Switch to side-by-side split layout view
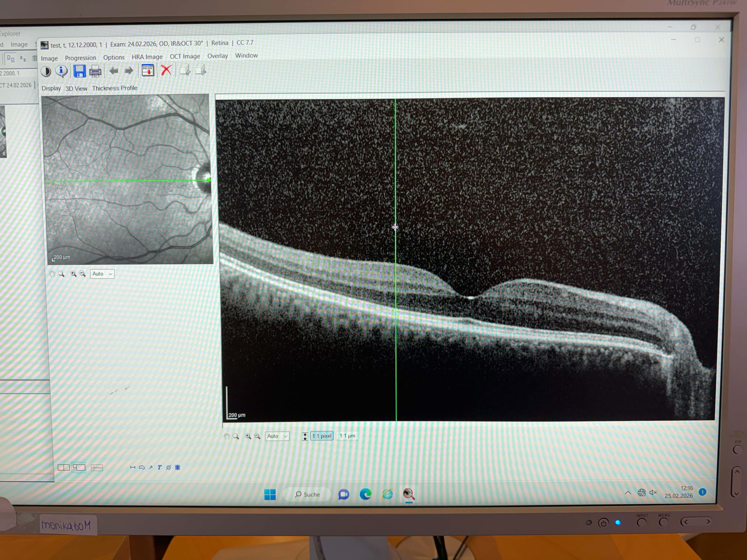 point(64,468)
